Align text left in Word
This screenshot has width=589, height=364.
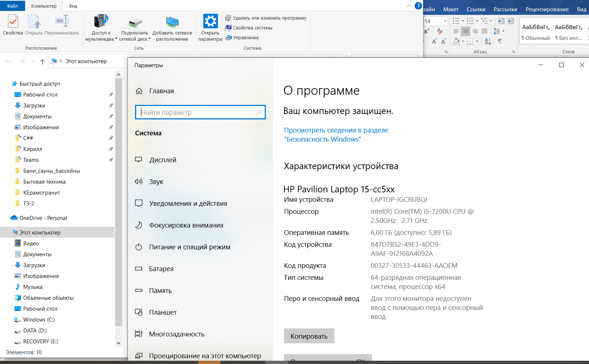pos(456,32)
